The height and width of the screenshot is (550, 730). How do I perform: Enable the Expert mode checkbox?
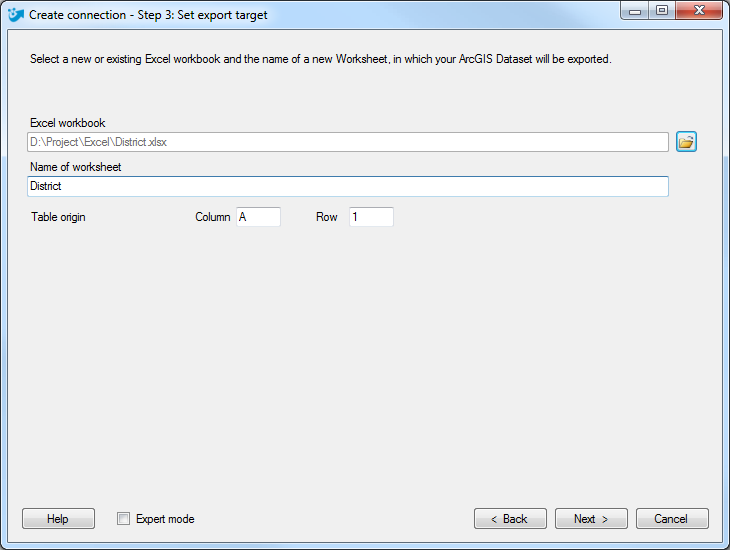coord(123,518)
